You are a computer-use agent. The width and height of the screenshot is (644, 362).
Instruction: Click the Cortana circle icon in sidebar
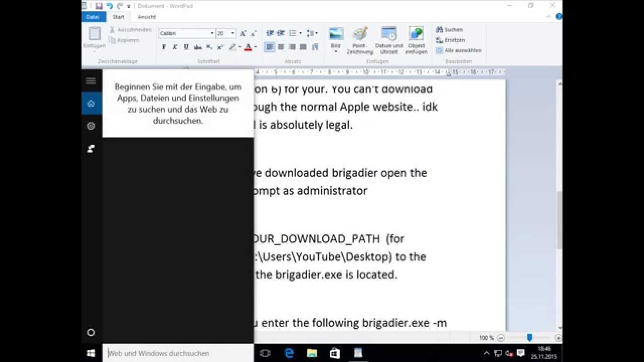(x=91, y=332)
